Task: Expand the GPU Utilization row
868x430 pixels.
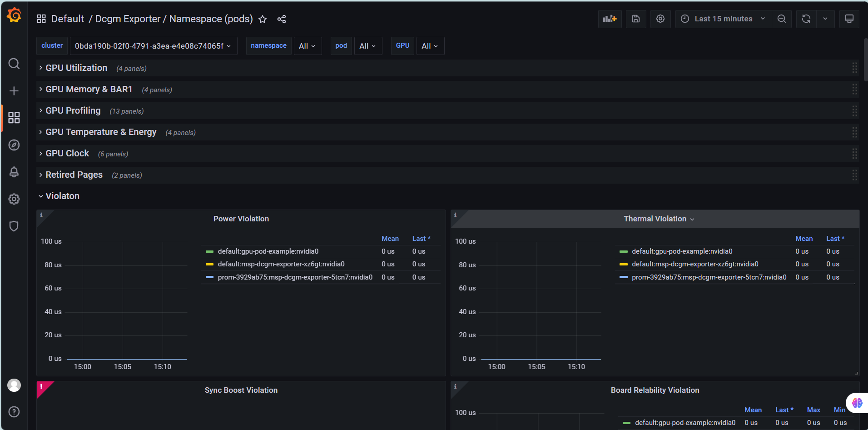Action: pyautogui.click(x=76, y=68)
